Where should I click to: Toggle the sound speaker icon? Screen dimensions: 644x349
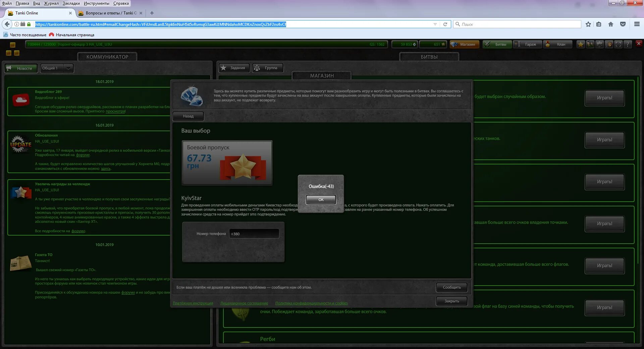609,44
